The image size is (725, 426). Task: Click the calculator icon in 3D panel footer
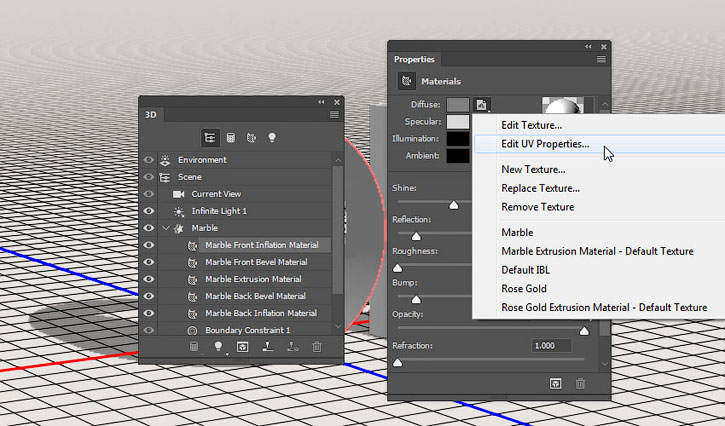click(x=194, y=346)
